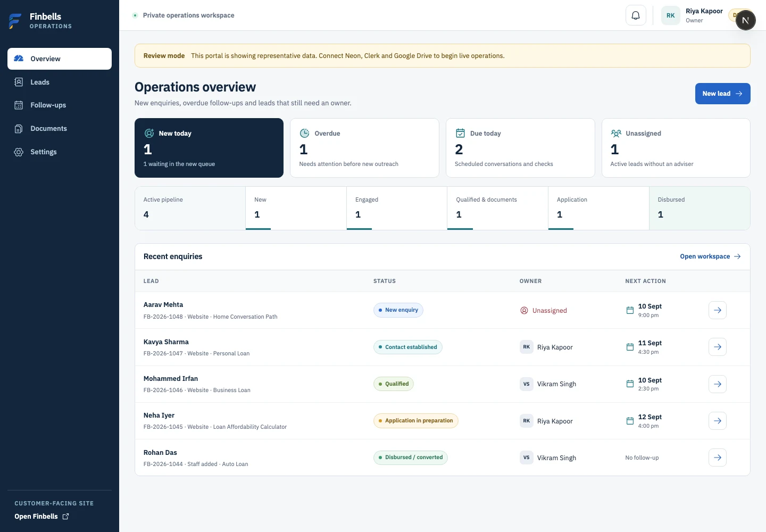Click the Active pipeline total

click(x=190, y=208)
